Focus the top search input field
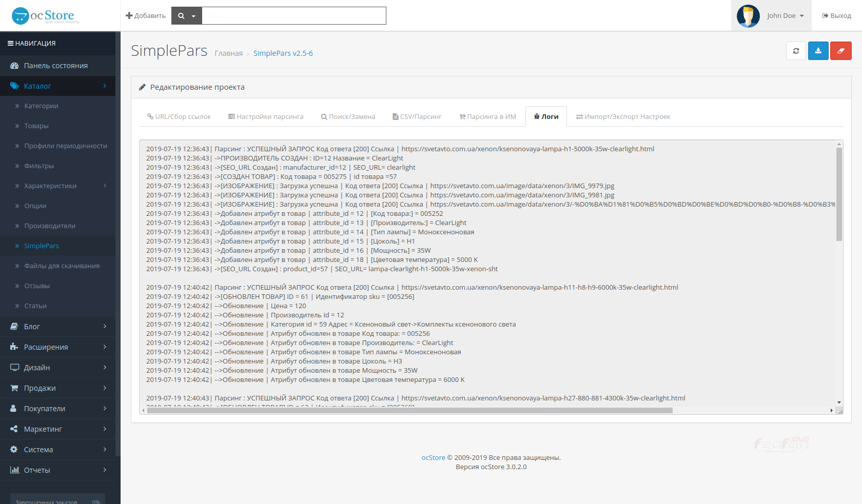This screenshot has width=862, height=504. (x=294, y=16)
